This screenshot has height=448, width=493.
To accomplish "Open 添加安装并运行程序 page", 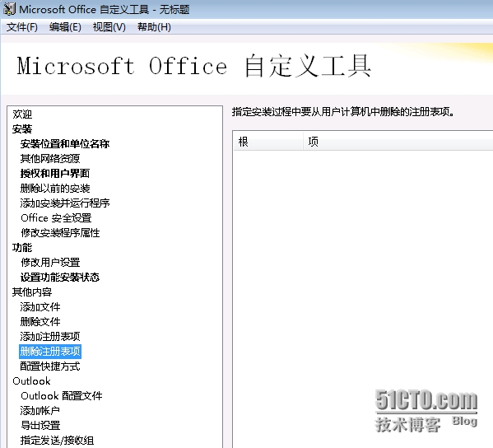I will [65, 203].
